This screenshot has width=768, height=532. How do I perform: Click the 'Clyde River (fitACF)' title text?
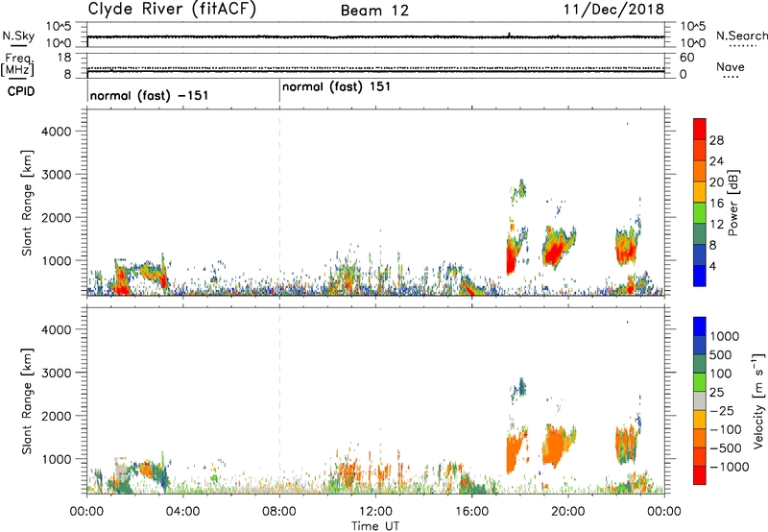coord(172,10)
